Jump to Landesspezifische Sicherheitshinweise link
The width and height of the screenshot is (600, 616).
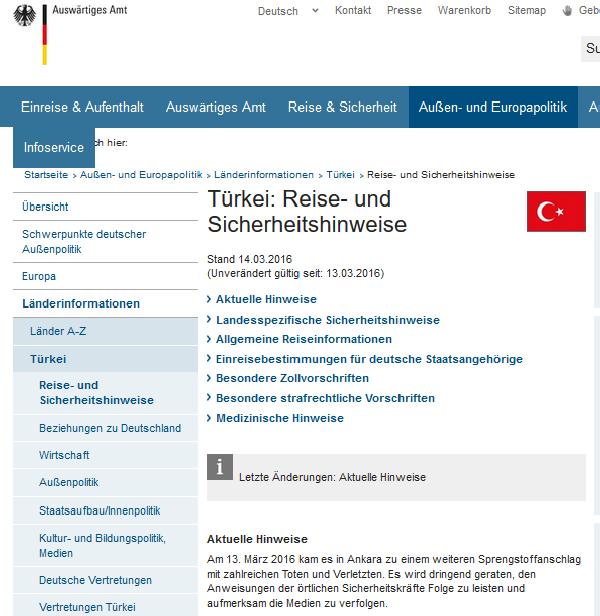328,320
